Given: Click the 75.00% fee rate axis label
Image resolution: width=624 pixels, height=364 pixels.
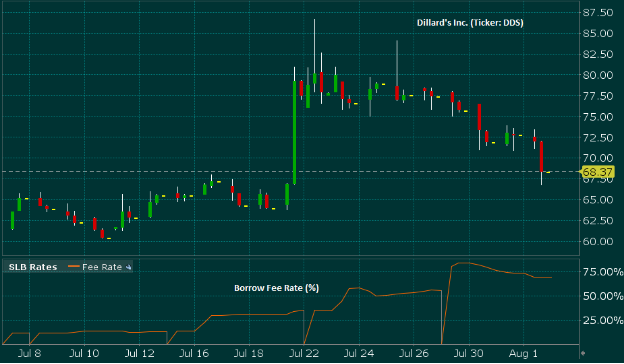Looking at the screenshot, I should click(x=603, y=272).
